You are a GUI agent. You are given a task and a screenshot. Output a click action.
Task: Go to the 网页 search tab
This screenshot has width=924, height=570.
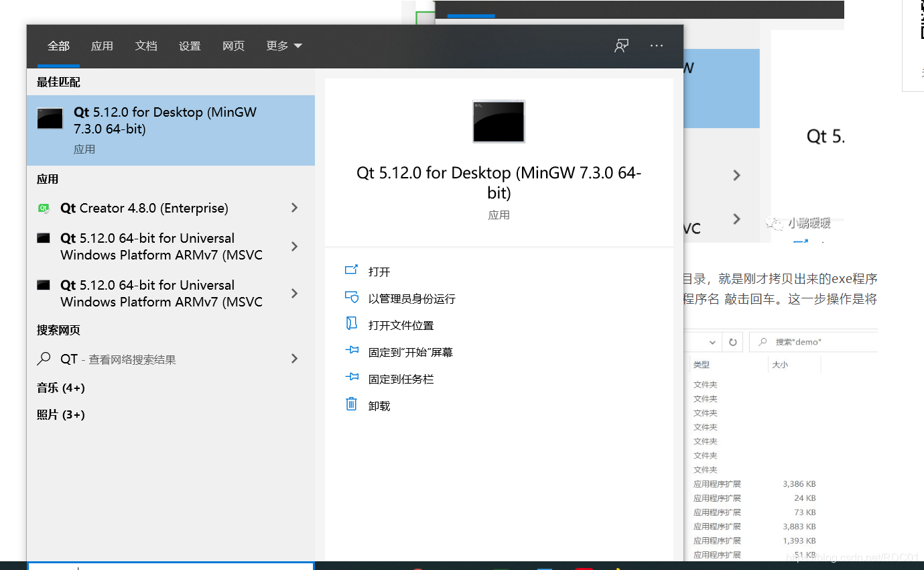point(233,46)
